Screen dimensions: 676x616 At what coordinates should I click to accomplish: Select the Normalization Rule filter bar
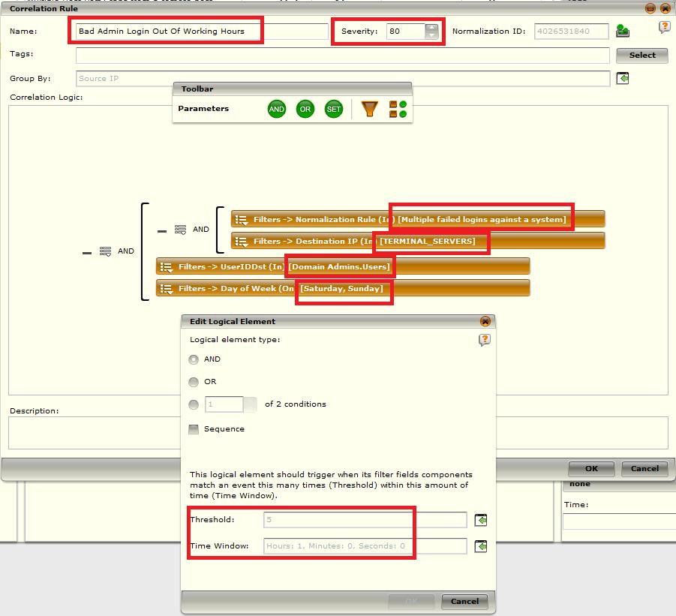[x=418, y=219]
